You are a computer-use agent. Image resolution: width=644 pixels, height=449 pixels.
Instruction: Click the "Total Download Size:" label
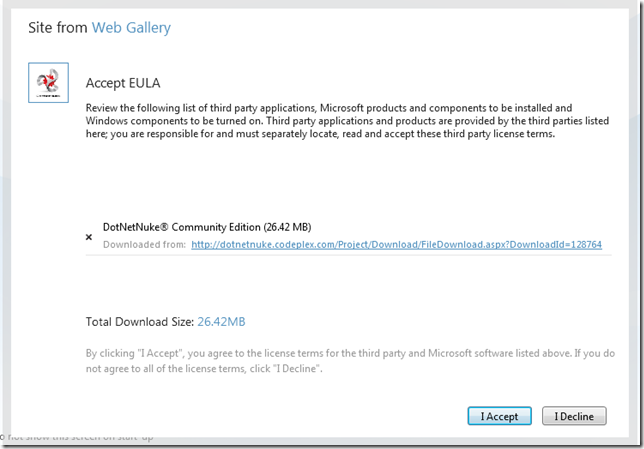[140, 322]
